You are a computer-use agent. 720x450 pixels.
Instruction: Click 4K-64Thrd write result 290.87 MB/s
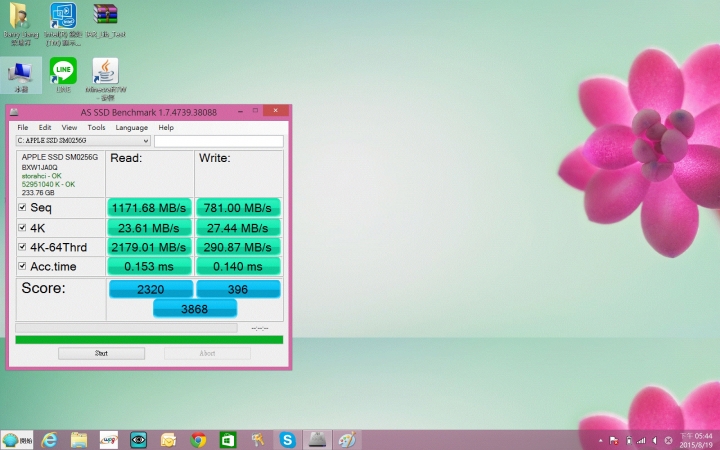(238, 247)
